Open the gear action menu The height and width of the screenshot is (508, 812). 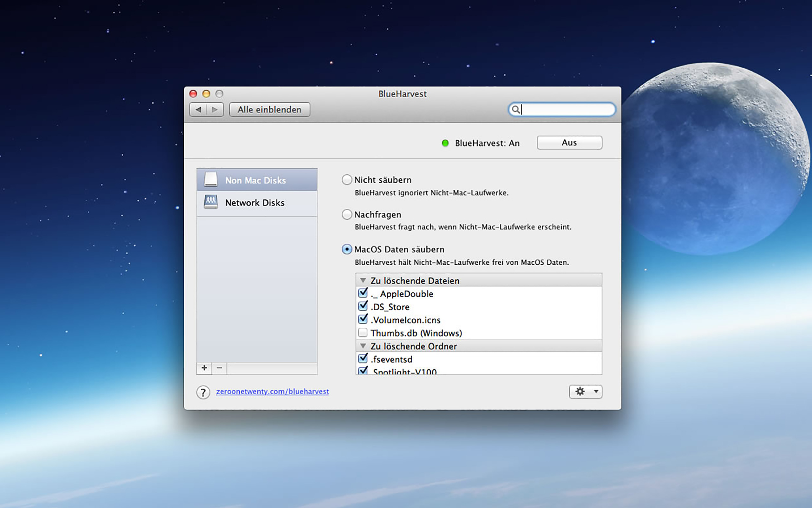point(586,391)
